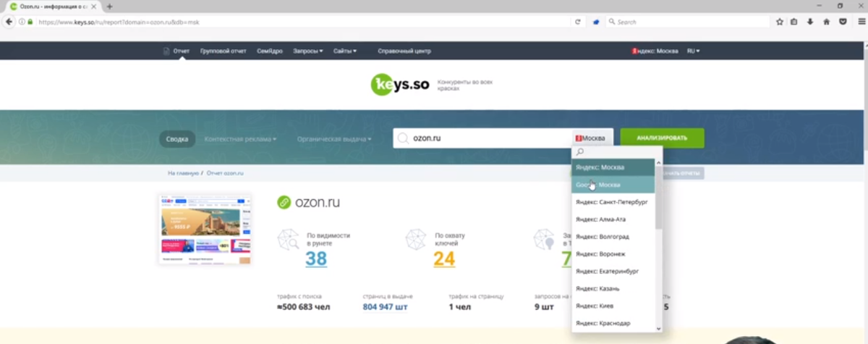Click the ozon.ru domain input field

482,138
